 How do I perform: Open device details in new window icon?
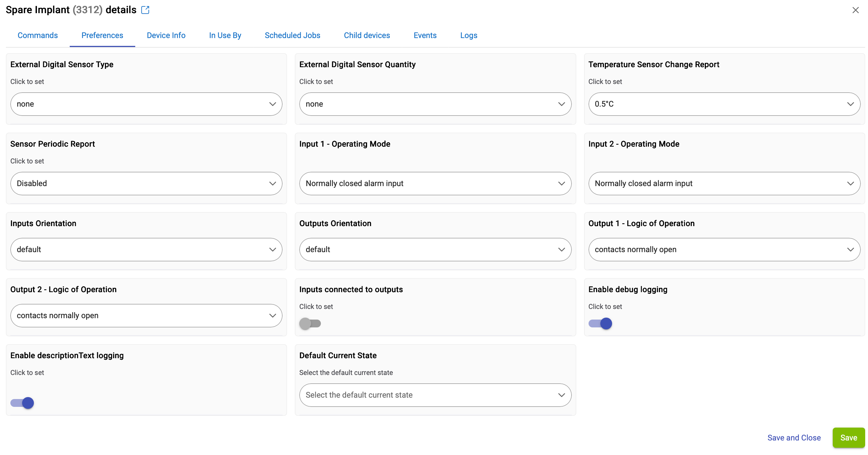[145, 10]
